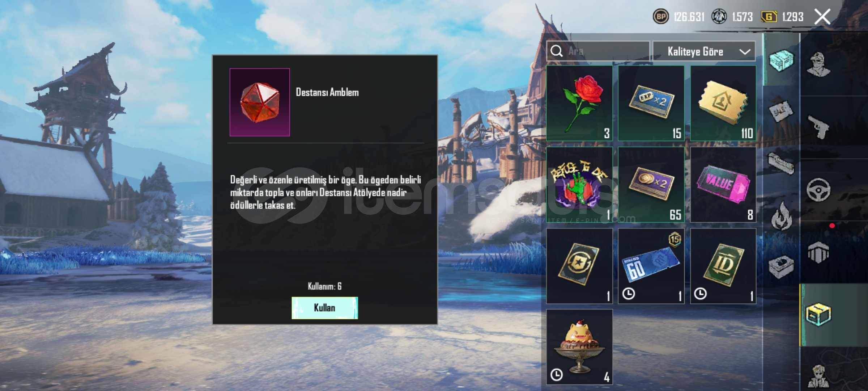The image size is (868, 391).
Task: Open the character outfit tab with cap
Action: coord(819,64)
